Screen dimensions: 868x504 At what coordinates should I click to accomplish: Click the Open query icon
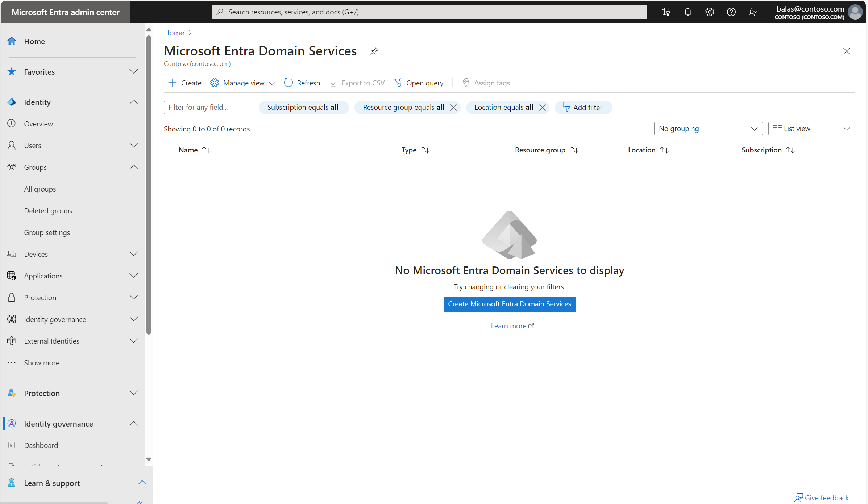(x=397, y=83)
